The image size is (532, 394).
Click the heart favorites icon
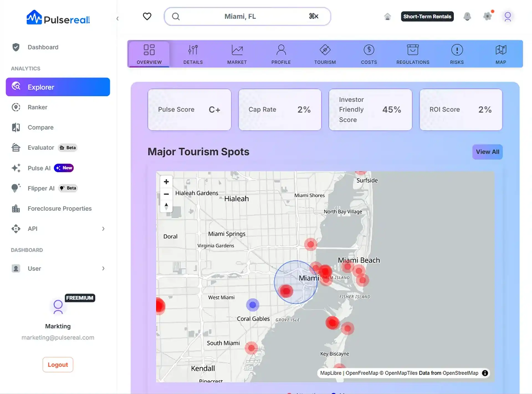click(x=147, y=16)
